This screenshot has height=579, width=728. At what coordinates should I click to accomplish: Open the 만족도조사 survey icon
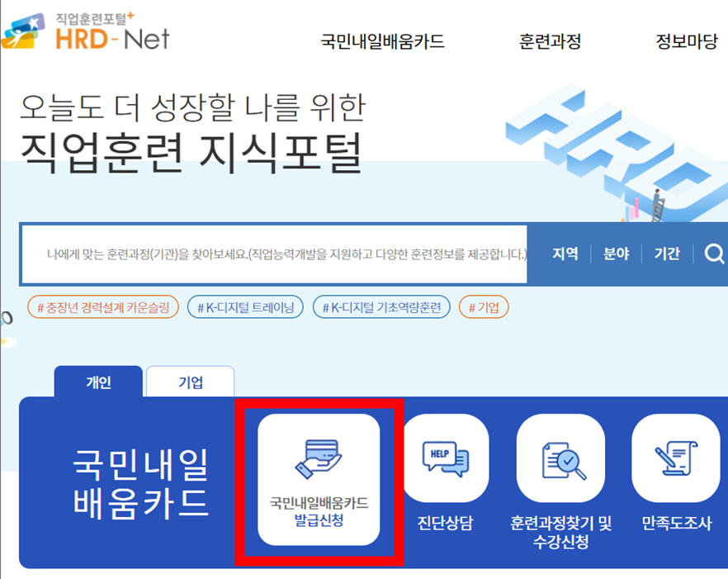(x=676, y=458)
